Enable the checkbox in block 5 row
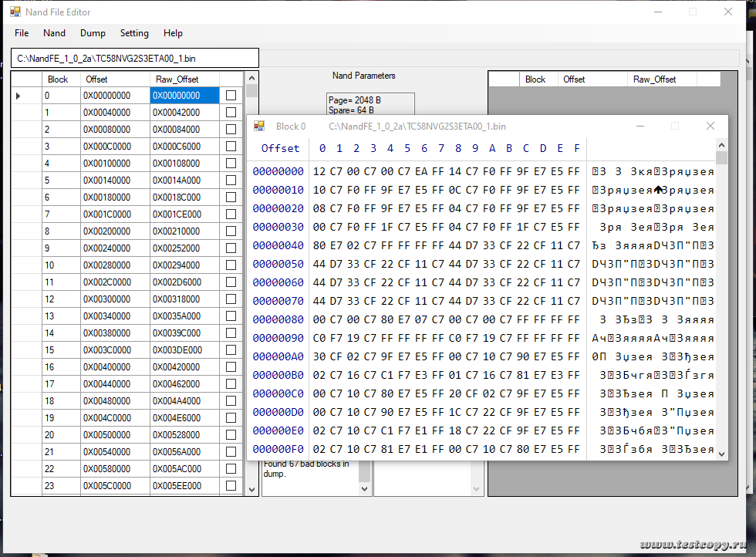 click(x=231, y=181)
